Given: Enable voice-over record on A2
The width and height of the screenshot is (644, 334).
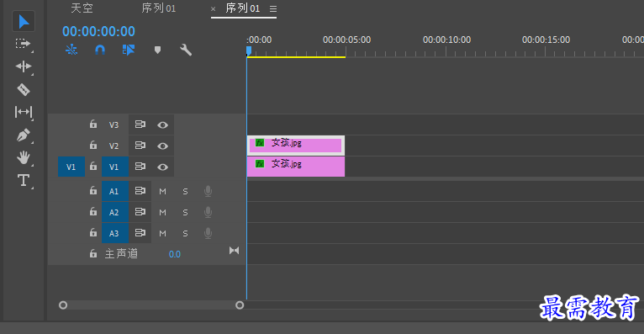Looking at the screenshot, I should pos(209,212).
